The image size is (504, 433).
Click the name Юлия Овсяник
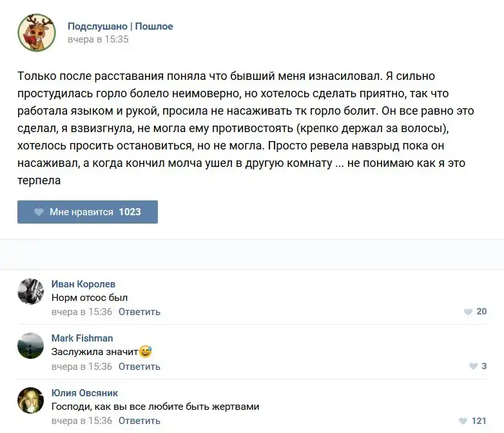pos(84,393)
